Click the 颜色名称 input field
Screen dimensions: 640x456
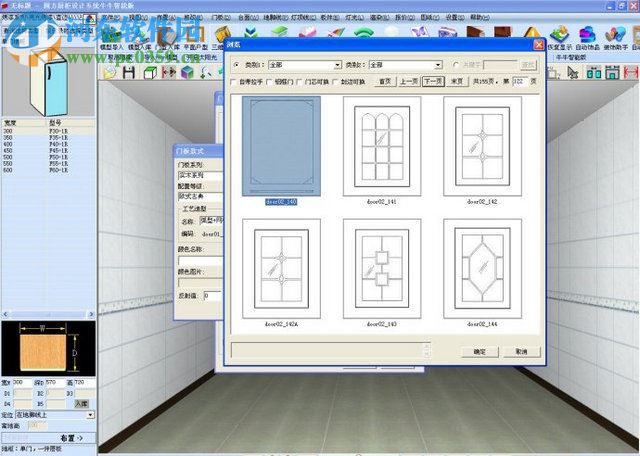pyautogui.click(x=200, y=261)
